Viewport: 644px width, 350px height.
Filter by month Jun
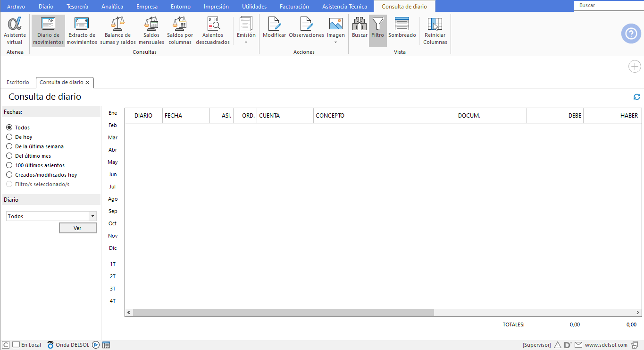tap(113, 174)
